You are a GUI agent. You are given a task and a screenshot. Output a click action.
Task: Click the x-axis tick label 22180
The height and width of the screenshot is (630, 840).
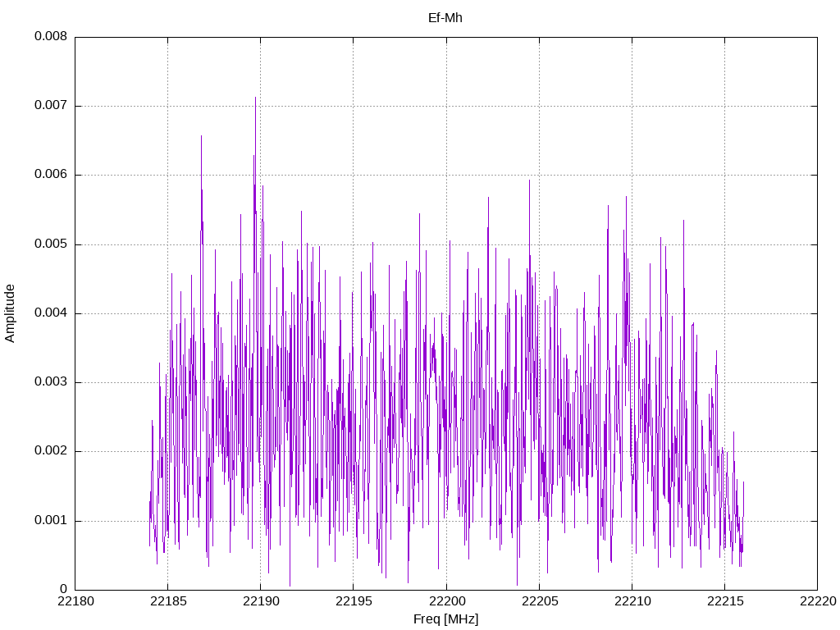pos(75,601)
